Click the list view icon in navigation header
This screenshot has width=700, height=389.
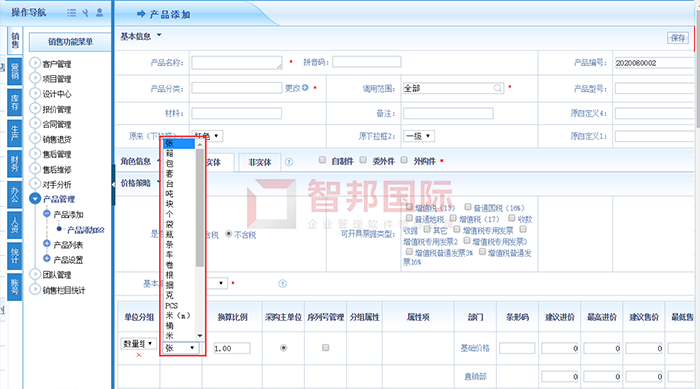pyautogui.click(x=71, y=13)
